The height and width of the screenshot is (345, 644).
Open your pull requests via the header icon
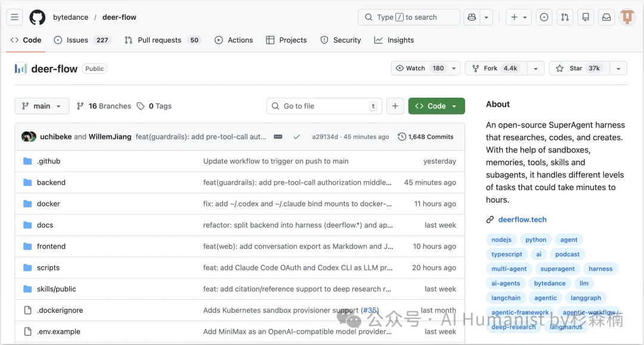pos(565,17)
